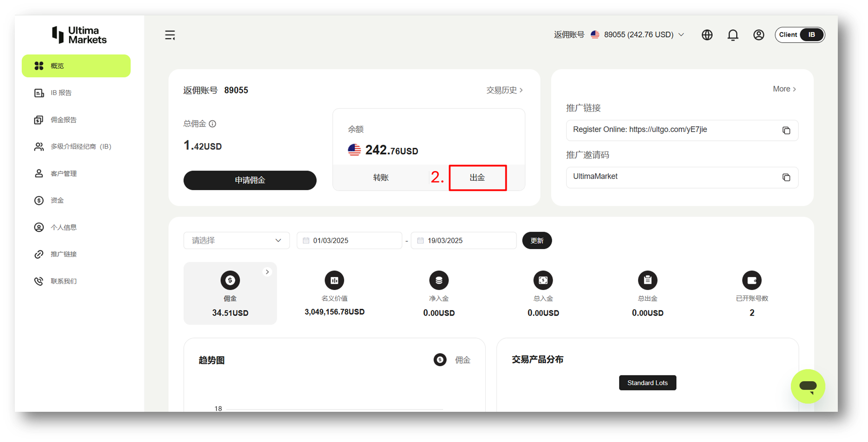This screenshot has height=442, width=868.
Task: Toggle the 佣金 trend chart indicator
Action: click(440, 360)
